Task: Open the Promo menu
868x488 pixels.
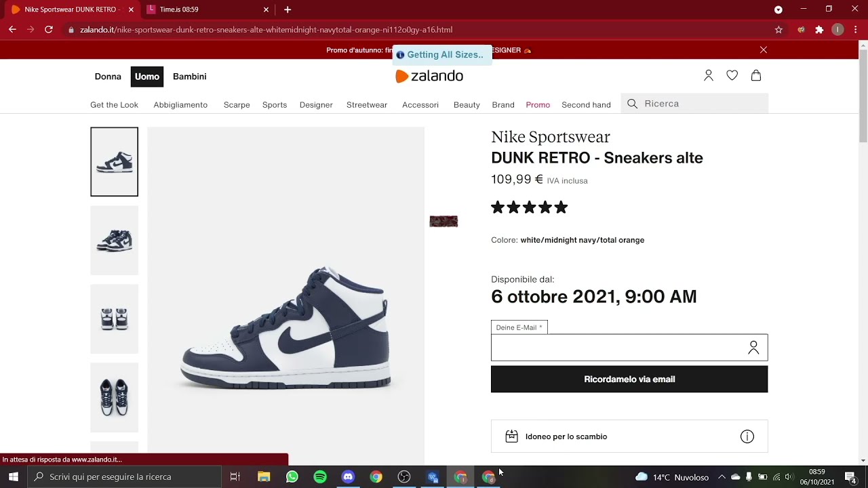Action: point(538,105)
